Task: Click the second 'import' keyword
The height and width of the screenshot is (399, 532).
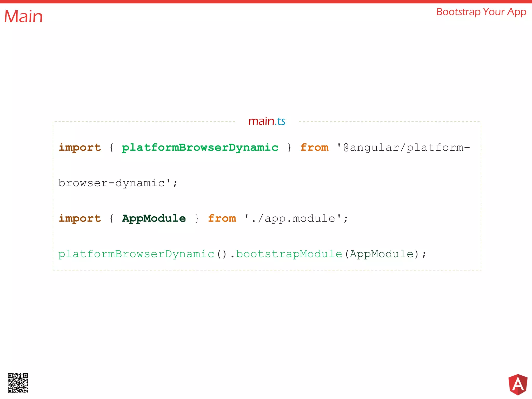Action: tap(80, 218)
